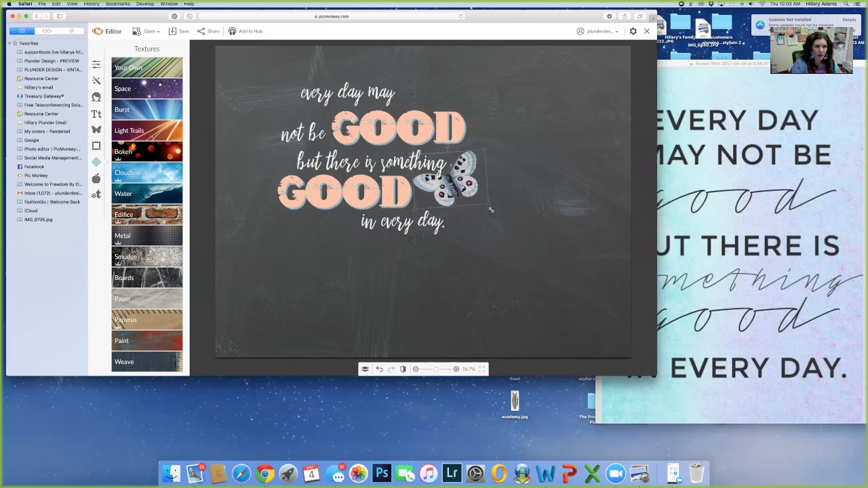The width and height of the screenshot is (868, 488).
Task: Toggle Safari sidebar visibility
Action: tap(60, 16)
